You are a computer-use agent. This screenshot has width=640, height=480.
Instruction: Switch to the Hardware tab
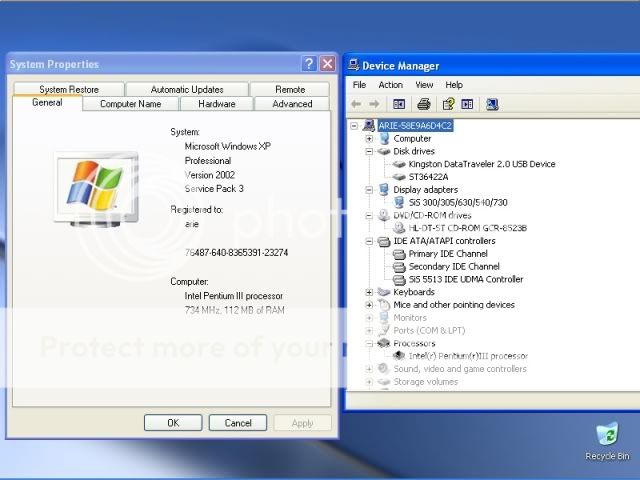[217, 104]
